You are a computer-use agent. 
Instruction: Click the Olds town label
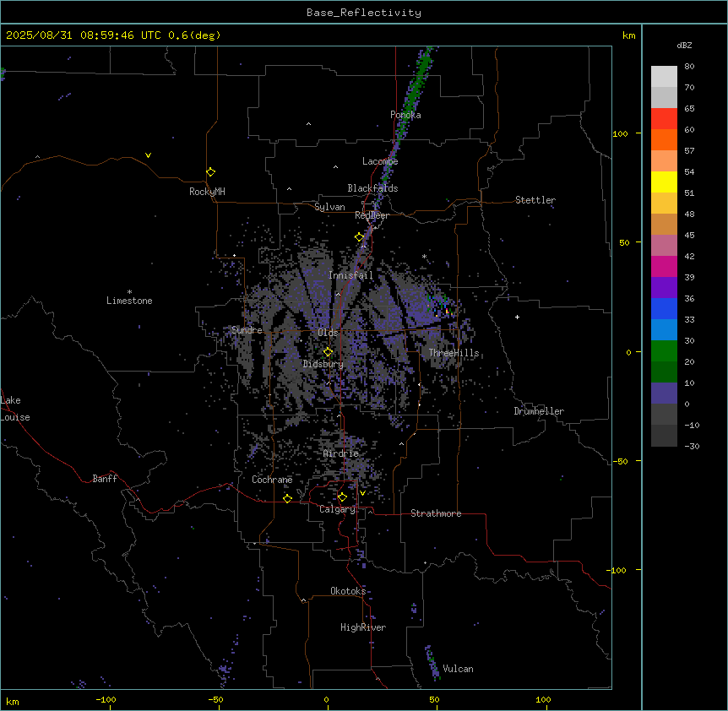click(x=328, y=333)
